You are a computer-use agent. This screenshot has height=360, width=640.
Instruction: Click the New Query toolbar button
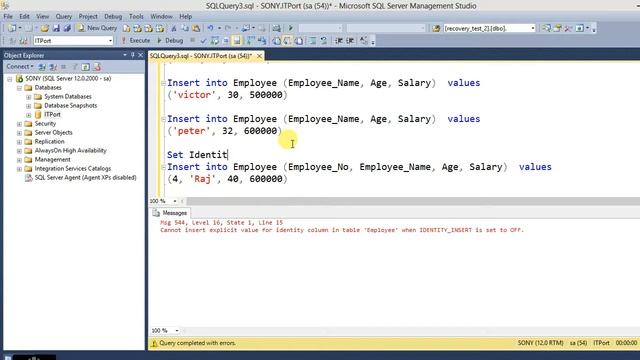(x=97, y=28)
